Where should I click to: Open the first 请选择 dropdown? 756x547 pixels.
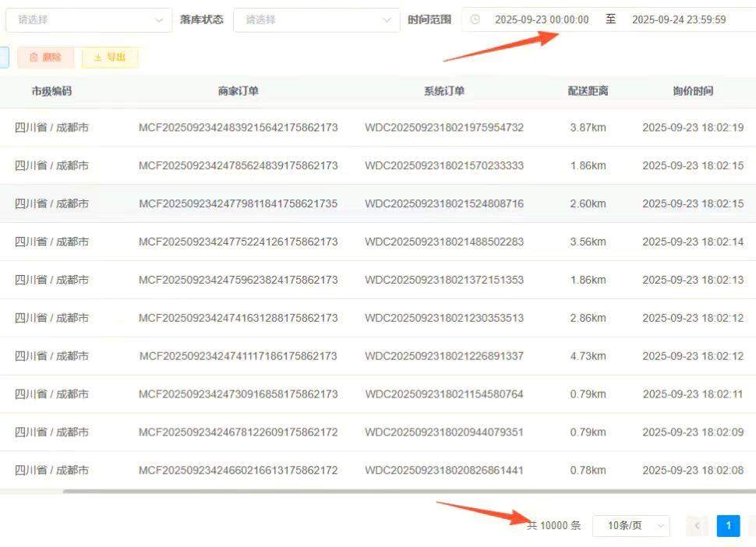(88, 19)
